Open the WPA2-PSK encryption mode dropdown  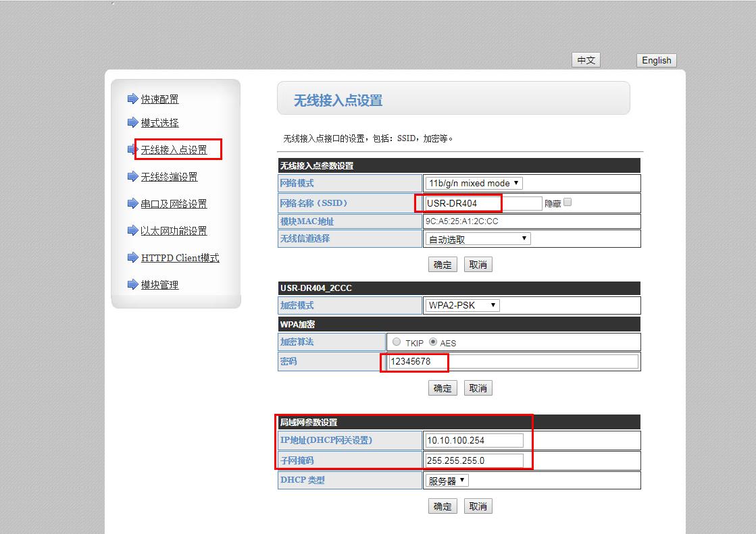click(x=462, y=305)
